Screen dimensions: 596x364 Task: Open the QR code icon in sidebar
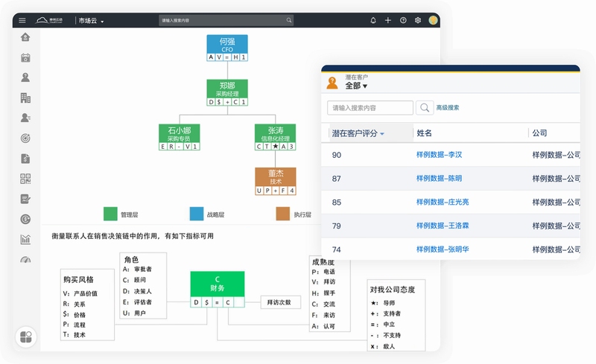click(25, 179)
